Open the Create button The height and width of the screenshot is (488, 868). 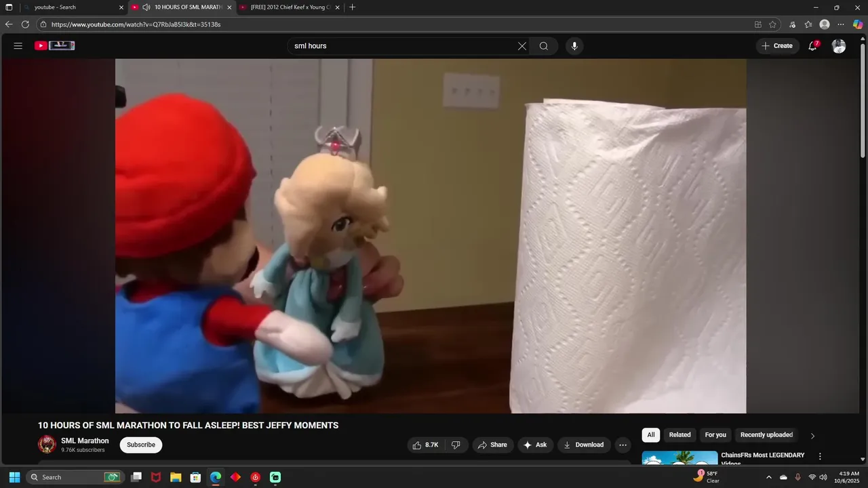[x=777, y=46]
